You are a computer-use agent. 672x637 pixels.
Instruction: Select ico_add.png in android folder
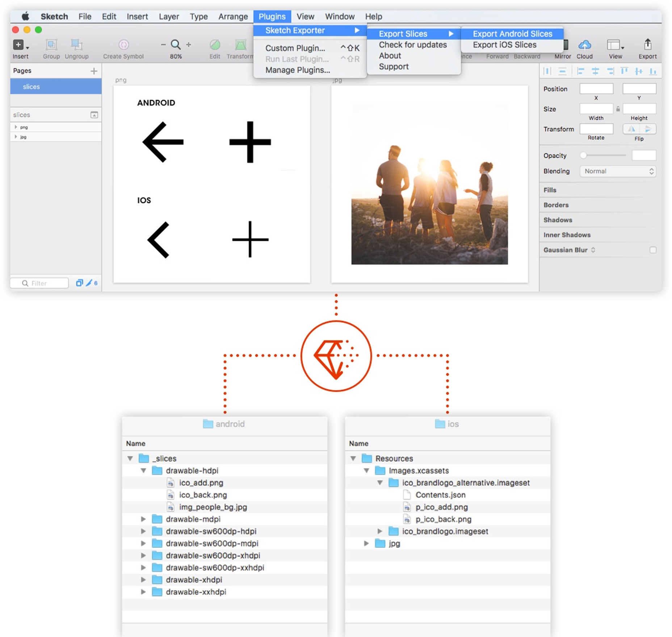201,483
